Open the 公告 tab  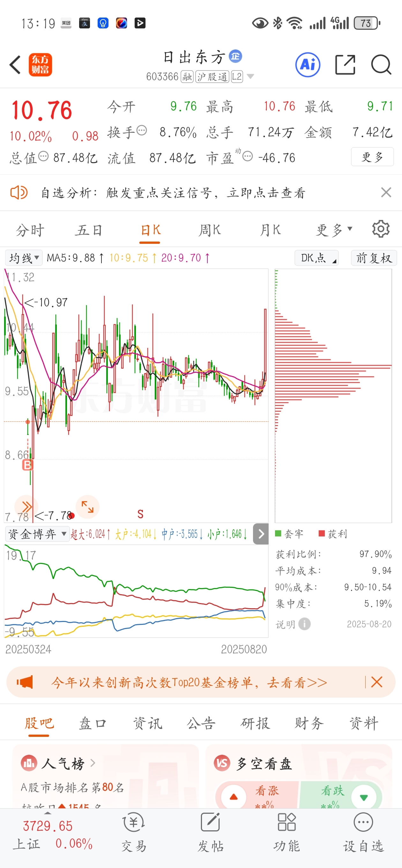(x=201, y=723)
